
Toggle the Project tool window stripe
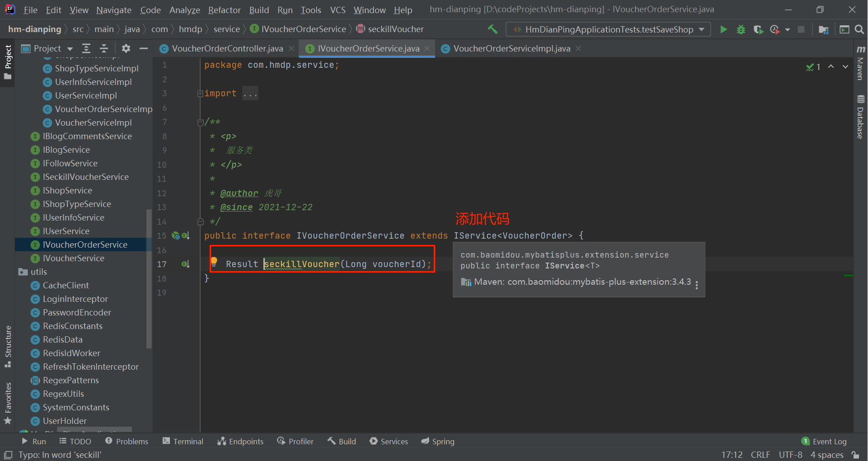point(8,62)
